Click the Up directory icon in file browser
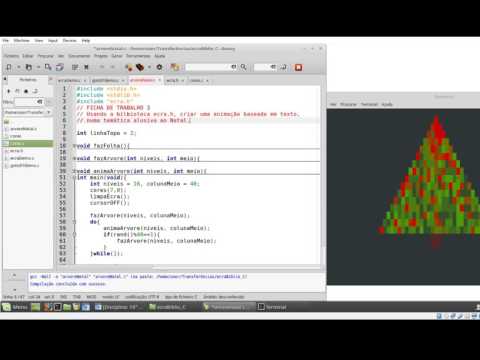This screenshot has width=480, height=360. [x=9, y=91]
